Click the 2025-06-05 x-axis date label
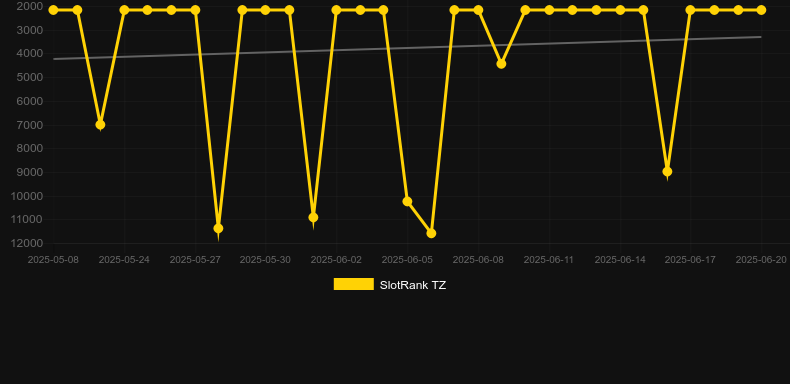The image size is (790, 384). (x=407, y=260)
